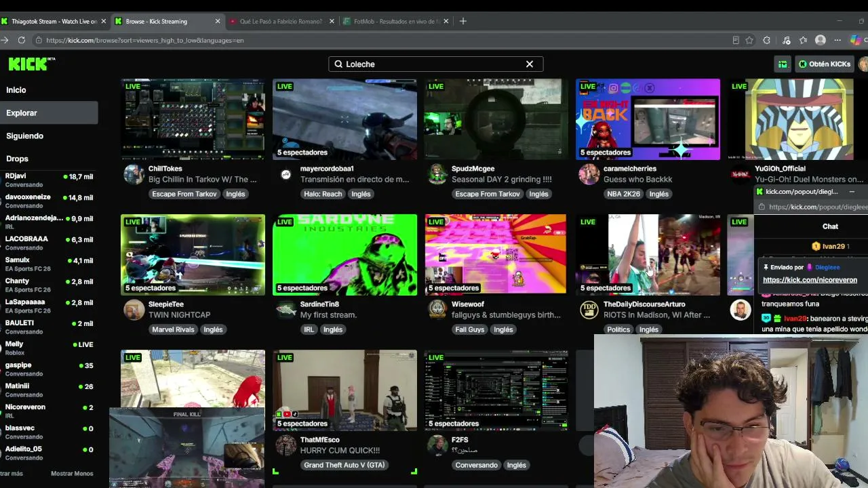Select the Fall Guys category tag

470,329
